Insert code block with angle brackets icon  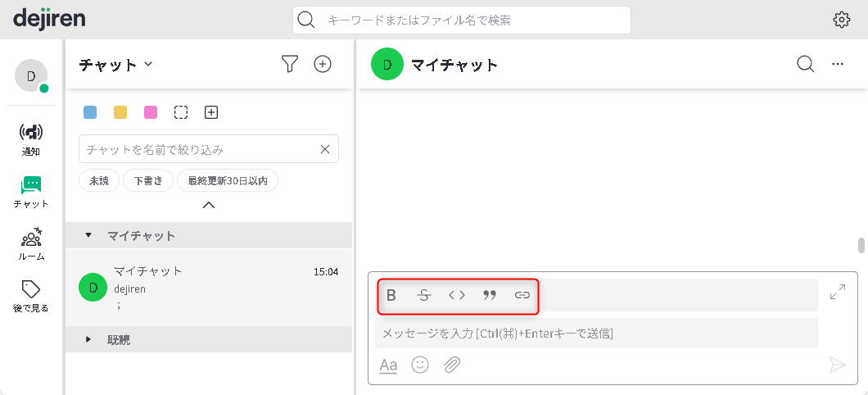[x=456, y=295]
